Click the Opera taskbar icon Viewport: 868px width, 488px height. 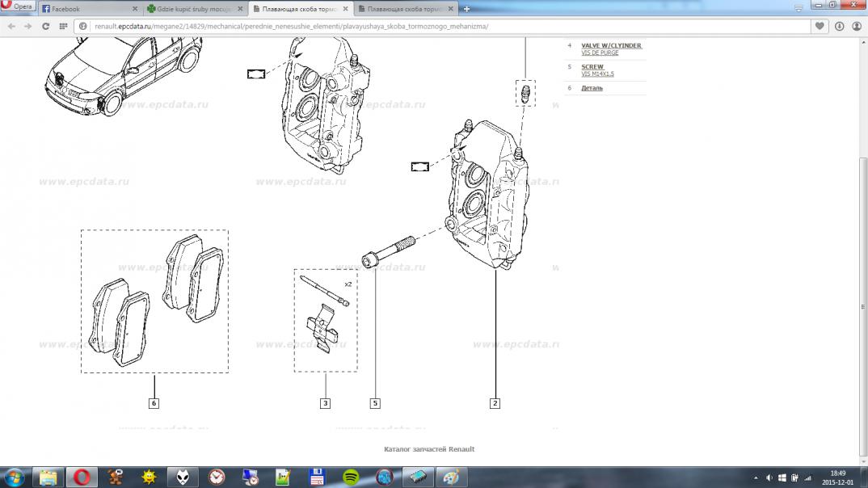click(82, 477)
